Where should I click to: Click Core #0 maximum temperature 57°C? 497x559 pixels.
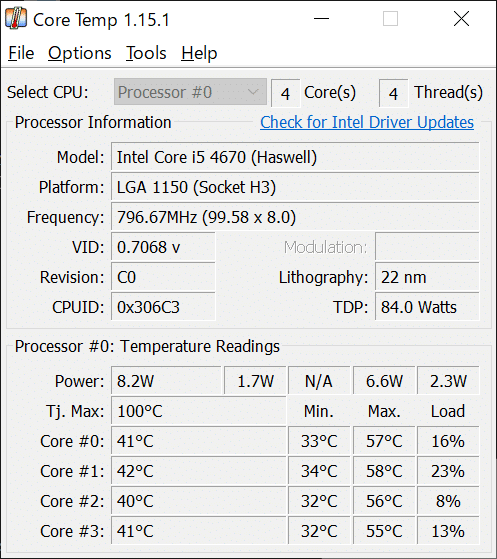pos(384,440)
